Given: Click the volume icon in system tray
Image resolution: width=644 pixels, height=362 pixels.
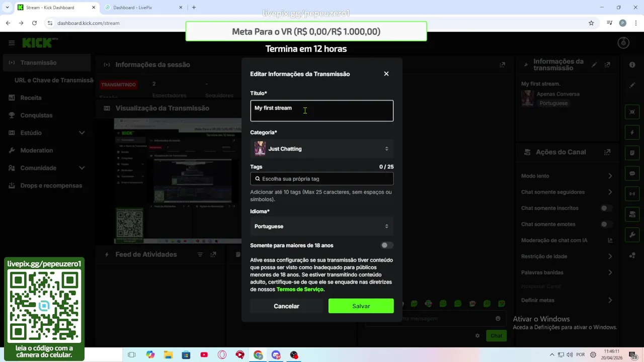Looking at the screenshot, I should [x=570, y=355].
